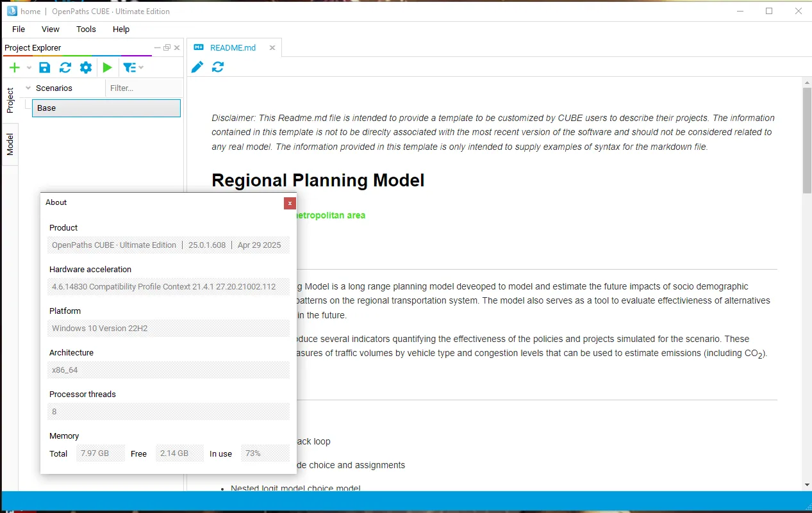Float the Project Explorer panel
This screenshot has height=513, width=812.
[167, 47]
